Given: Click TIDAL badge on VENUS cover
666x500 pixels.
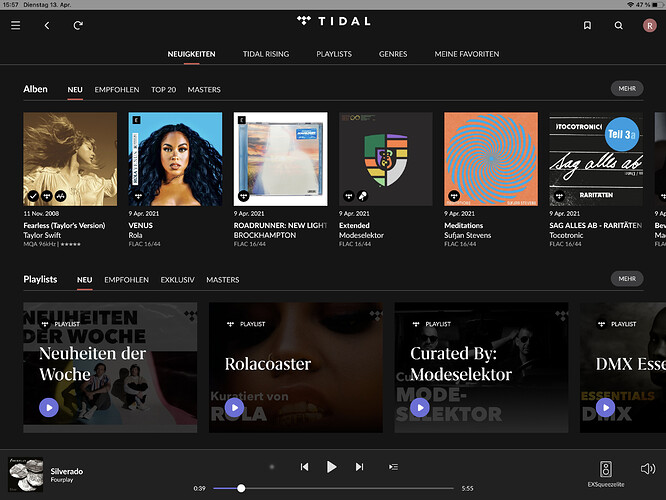Looking at the screenshot, I should coord(138,196).
